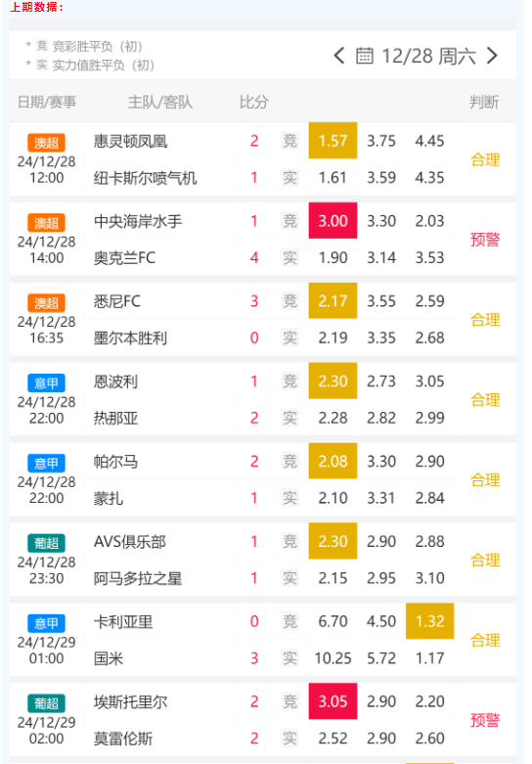The width and height of the screenshot is (532, 764).
Task: Open the calendar icon beside 12/28
Action: pos(365,56)
